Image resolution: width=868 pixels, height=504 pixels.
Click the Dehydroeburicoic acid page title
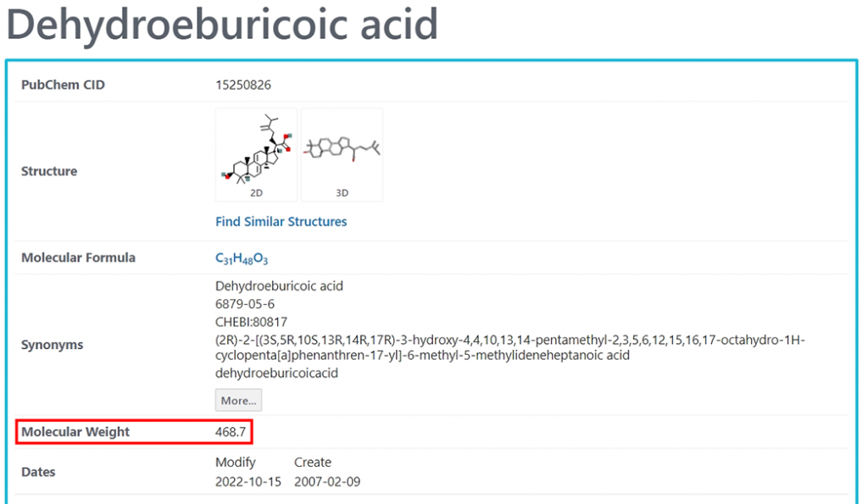pos(222,25)
